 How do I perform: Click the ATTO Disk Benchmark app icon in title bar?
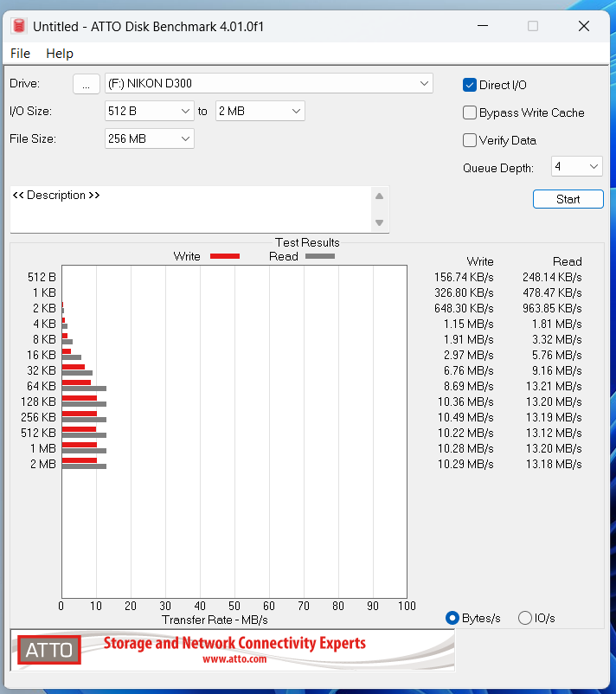(x=18, y=26)
